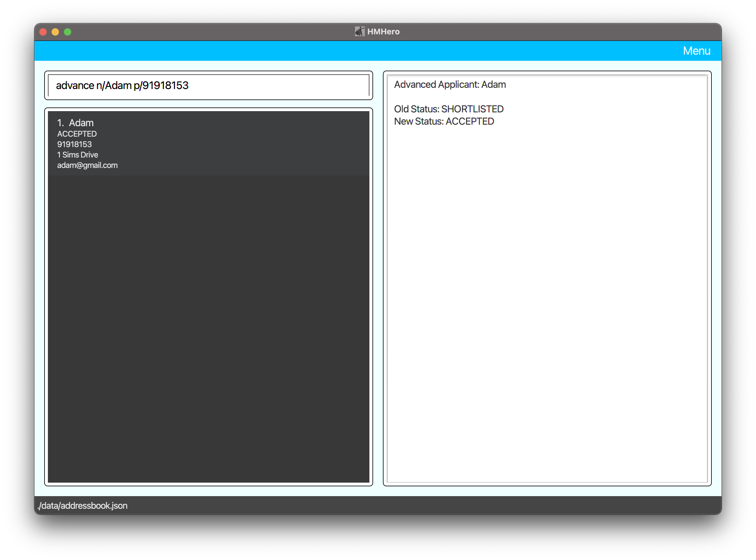
Task: Click the Advanced Applicant result text
Action: pyautogui.click(x=450, y=84)
